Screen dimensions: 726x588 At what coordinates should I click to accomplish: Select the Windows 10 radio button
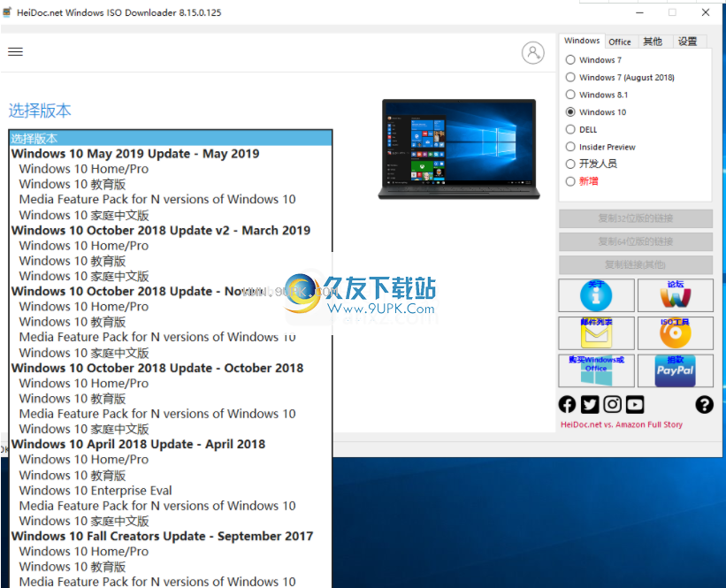point(570,112)
